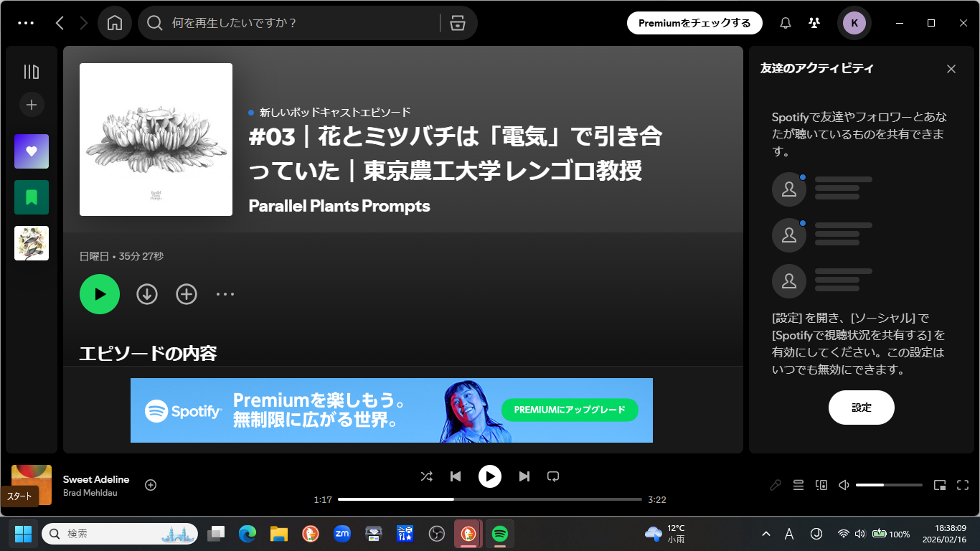Click the 設定 button in friend activity
This screenshot has height=551, width=980.
pyautogui.click(x=861, y=408)
